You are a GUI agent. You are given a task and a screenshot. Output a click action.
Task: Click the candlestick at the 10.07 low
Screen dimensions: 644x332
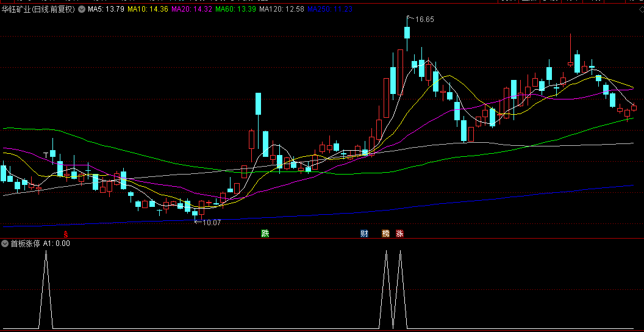coord(195,213)
